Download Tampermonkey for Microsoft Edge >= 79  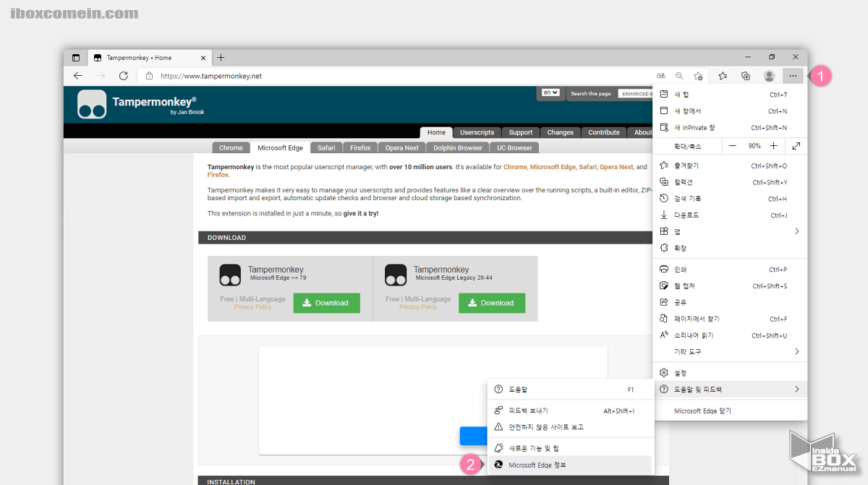pyautogui.click(x=326, y=303)
